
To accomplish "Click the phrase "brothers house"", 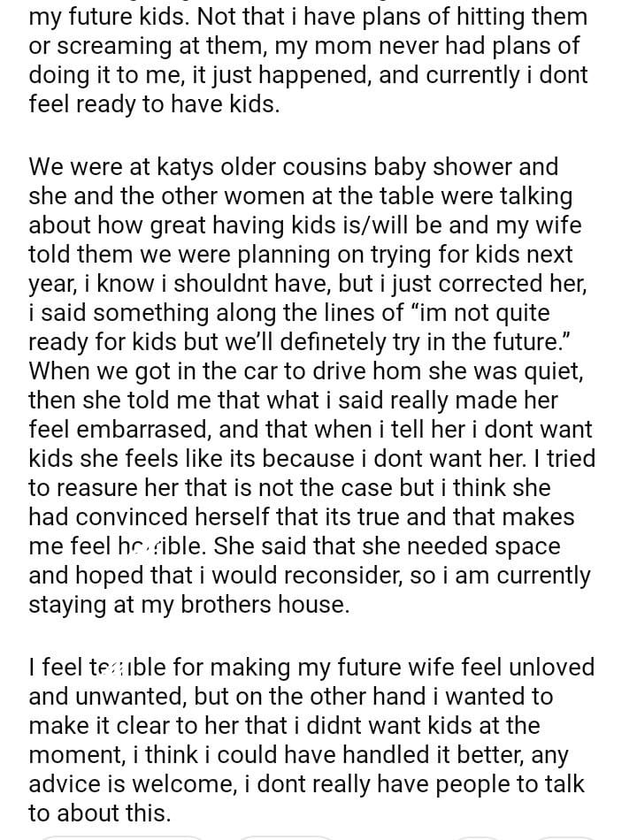I will click(x=269, y=605).
